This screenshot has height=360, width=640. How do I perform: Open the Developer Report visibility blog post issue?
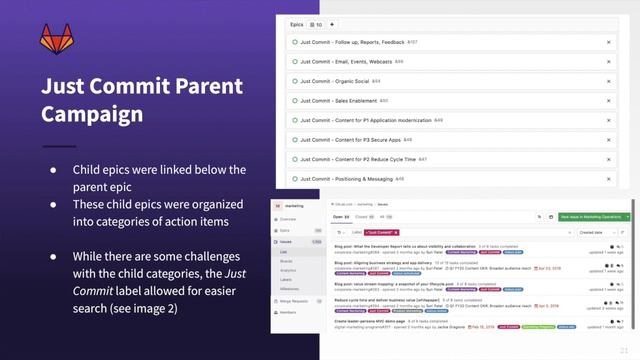pos(405,247)
